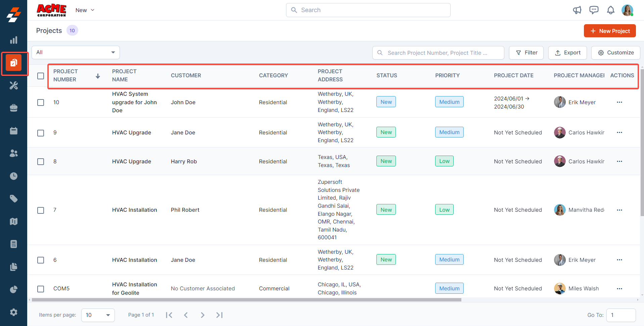
Task: Tick the checkbox for project COM5
Action: click(x=41, y=289)
